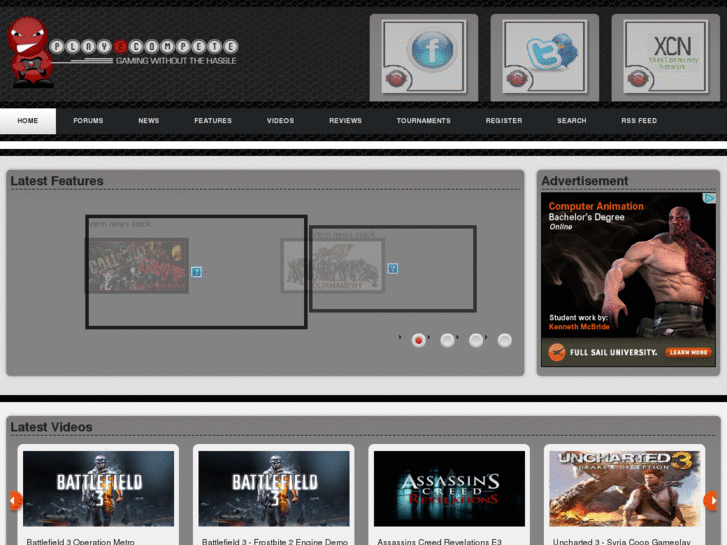The height and width of the screenshot is (545, 727).
Task: Click the Uncharted 3 - Syria Coop Gameplay title
Action: coord(621,541)
